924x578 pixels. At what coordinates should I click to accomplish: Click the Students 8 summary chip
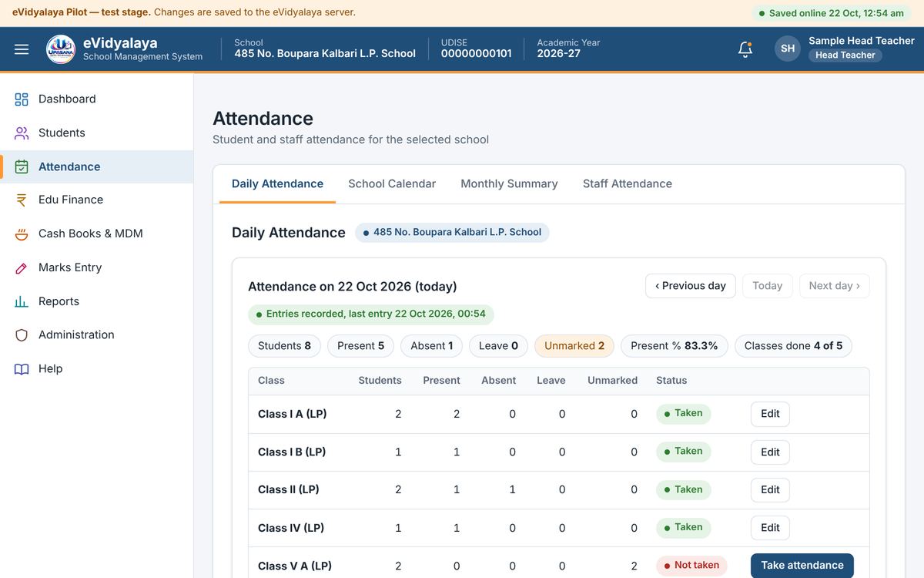[x=284, y=346]
